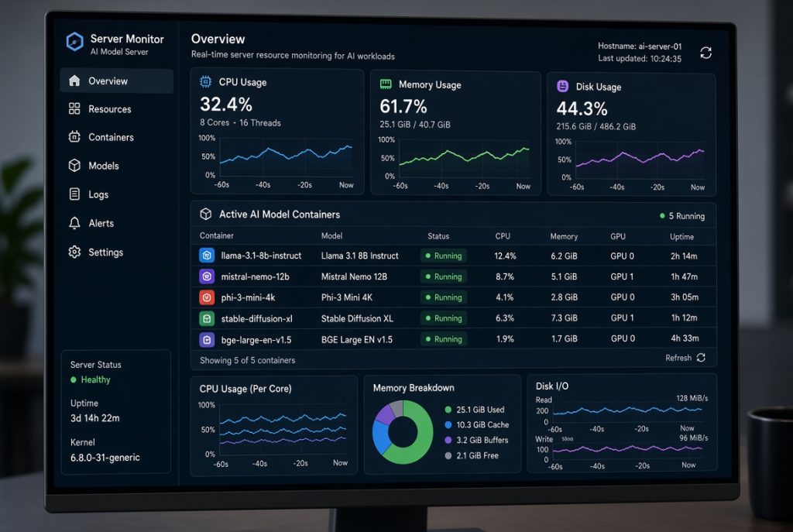Click the 4h 33m uptime value
Viewport: 793px width, 532px height.
685,338
